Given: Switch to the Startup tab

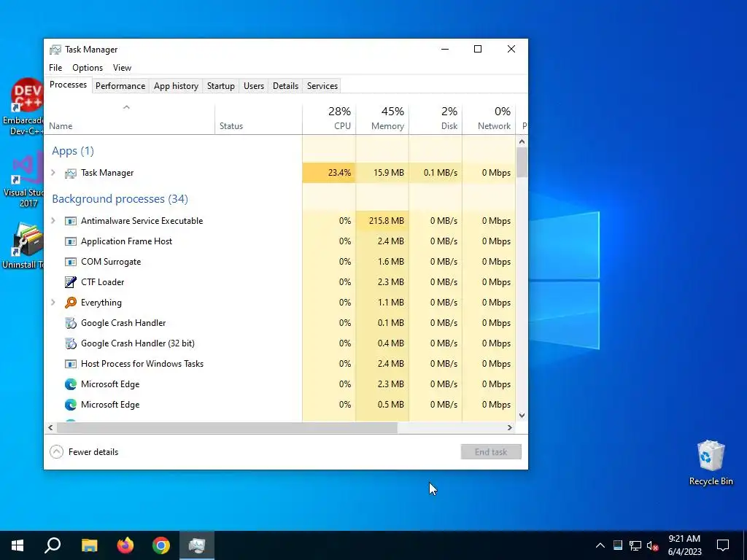Looking at the screenshot, I should tap(220, 86).
